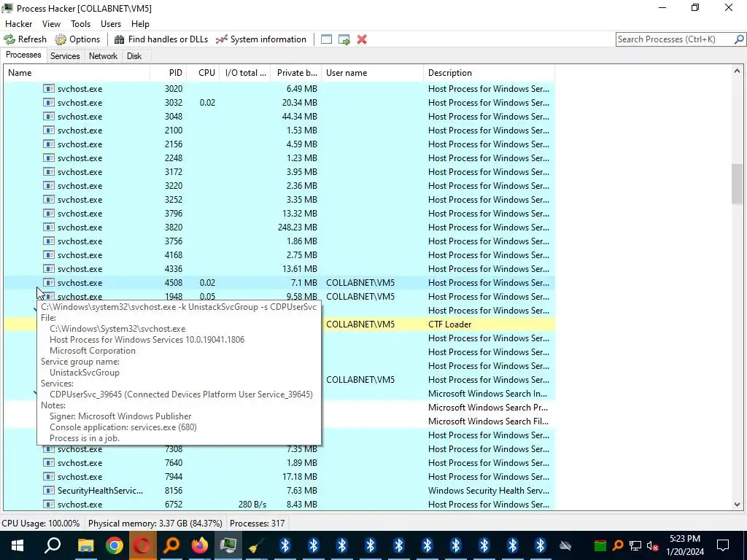This screenshot has height=560, width=747.
Task: Focus the Search Processes input field
Action: point(675,39)
